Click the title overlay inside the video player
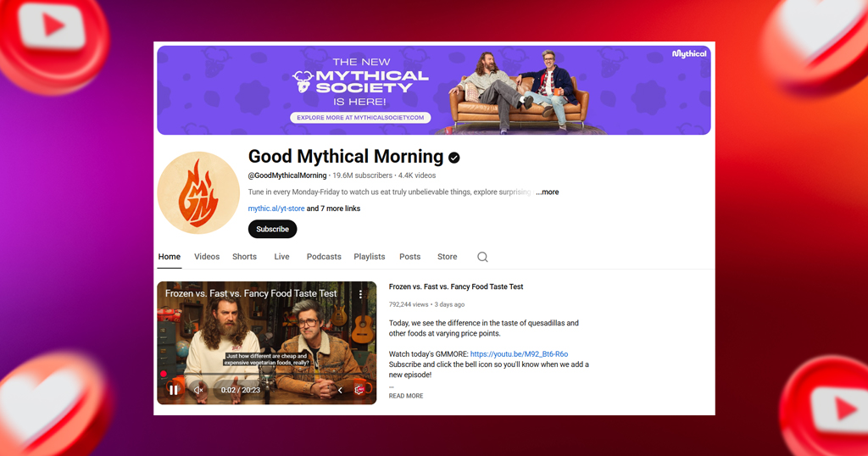 pyautogui.click(x=251, y=294)
